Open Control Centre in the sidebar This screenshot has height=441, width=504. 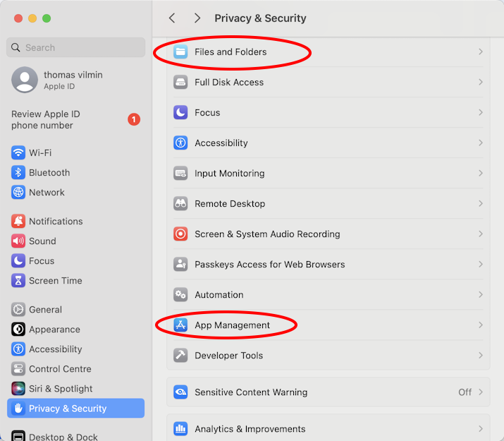pos(60,369)
